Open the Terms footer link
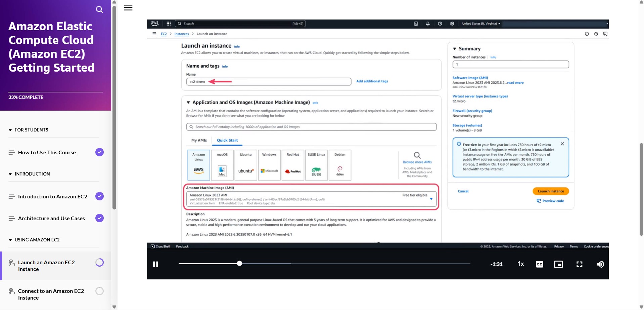This screenshot has height=310, width=644. [574, 246]
